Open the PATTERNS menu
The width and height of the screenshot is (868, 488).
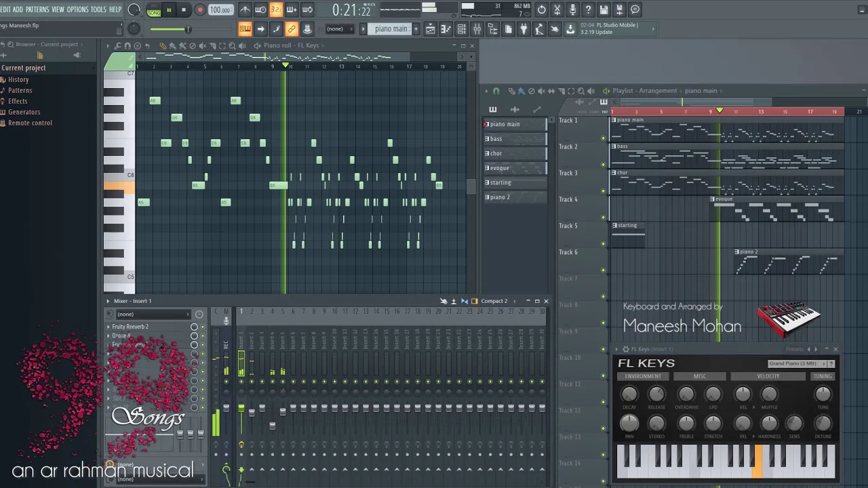(37, 9)
